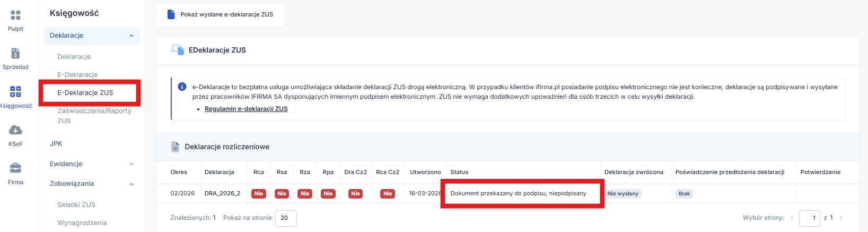Viewport: 868px width, 232px height.
Task: Click the Rca column Nie badge
Action: pyautogui.click(x=259, y=194)
